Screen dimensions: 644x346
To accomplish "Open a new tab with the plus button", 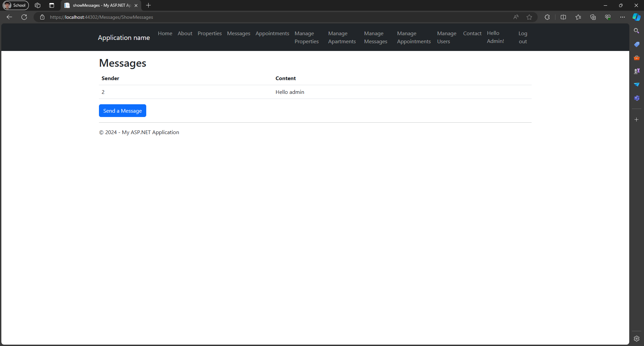I will pyautogui.click(x=149, y=5).
